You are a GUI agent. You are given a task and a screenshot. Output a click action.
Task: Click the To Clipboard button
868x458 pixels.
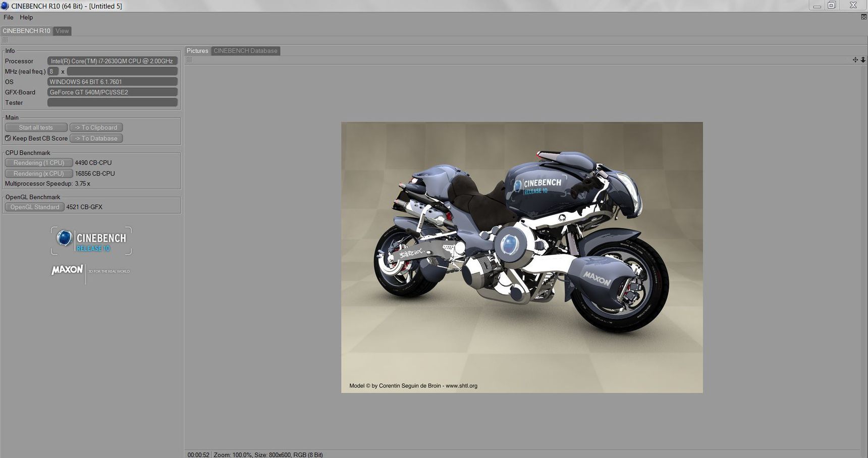tap(96, 128)
